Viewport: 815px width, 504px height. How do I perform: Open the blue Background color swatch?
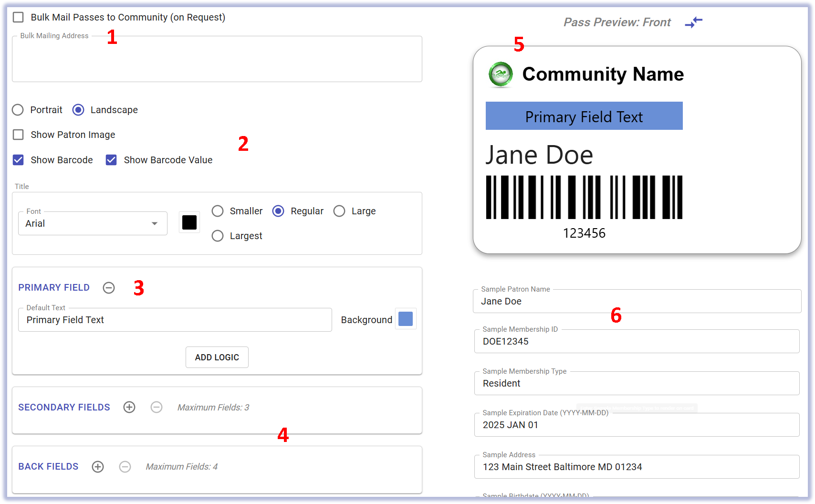(406, 319)
